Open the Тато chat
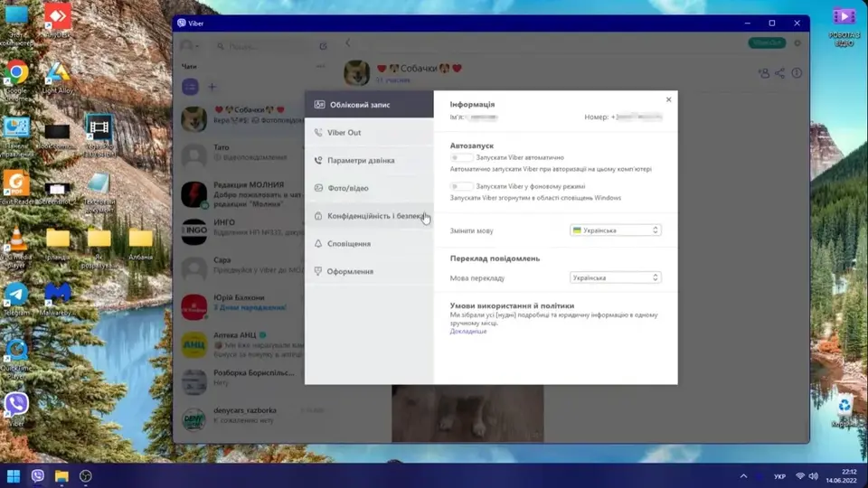The width and height of the screenshot is (868, 488). [242, 156]
